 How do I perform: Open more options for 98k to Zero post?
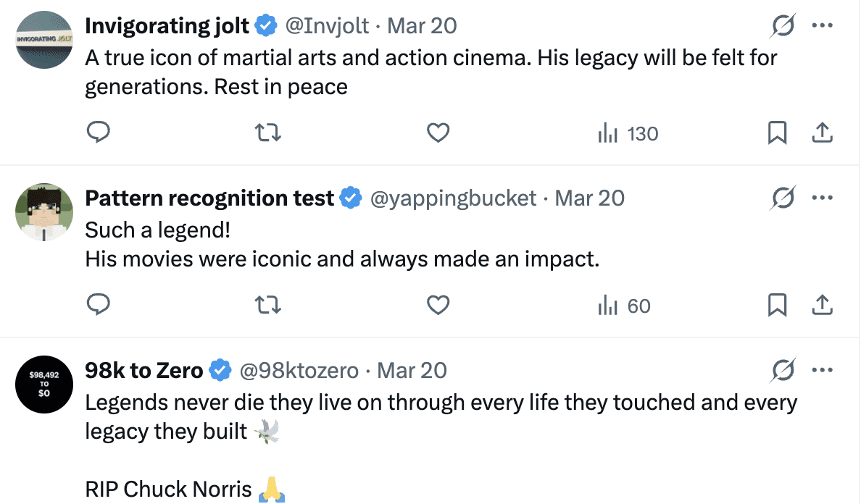pos(823,371)
